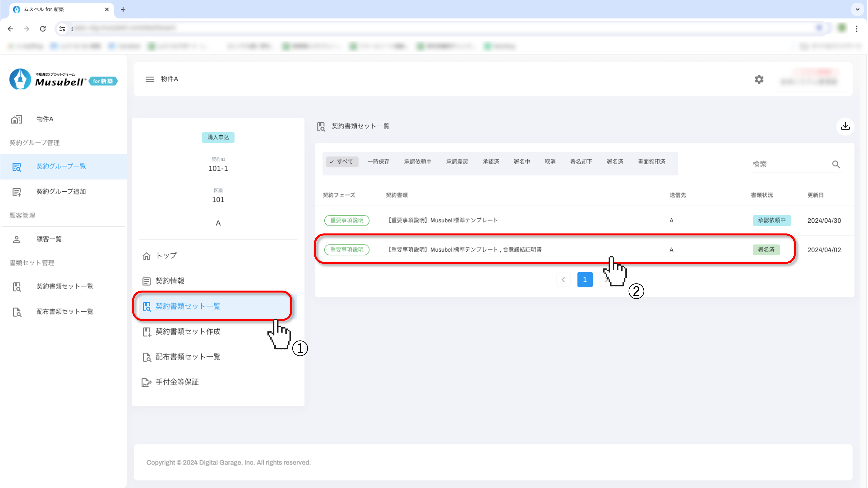Open 契約グループ追加 in the sidebar
The image size is (868, 488).
61,192
